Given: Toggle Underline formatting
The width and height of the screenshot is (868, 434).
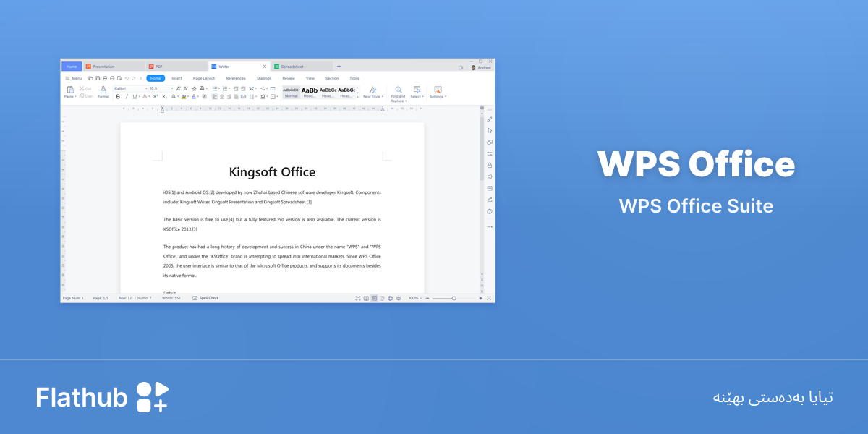Looking at the screenshot, I should (135, 96).
